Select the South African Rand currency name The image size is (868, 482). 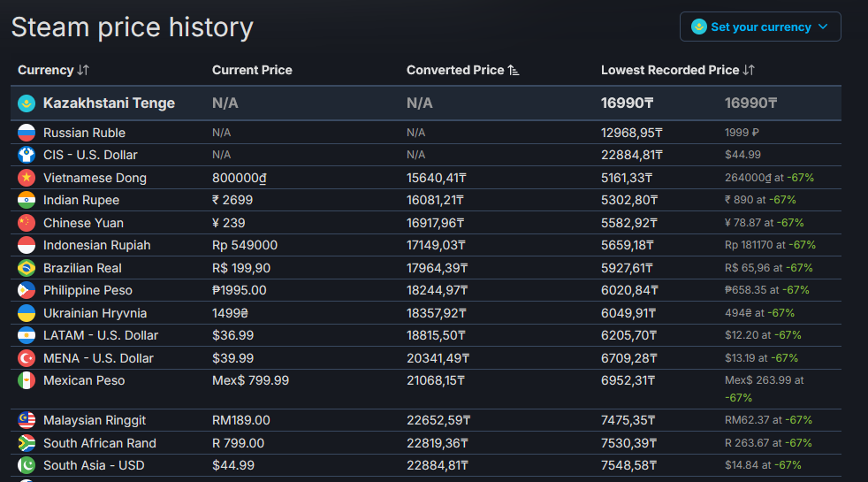tap(100, 443)
